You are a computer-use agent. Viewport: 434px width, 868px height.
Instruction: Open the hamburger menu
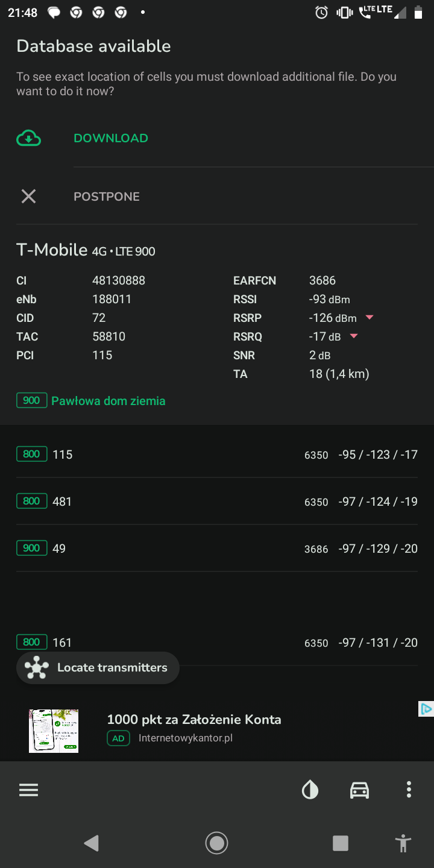pos(28,790)
